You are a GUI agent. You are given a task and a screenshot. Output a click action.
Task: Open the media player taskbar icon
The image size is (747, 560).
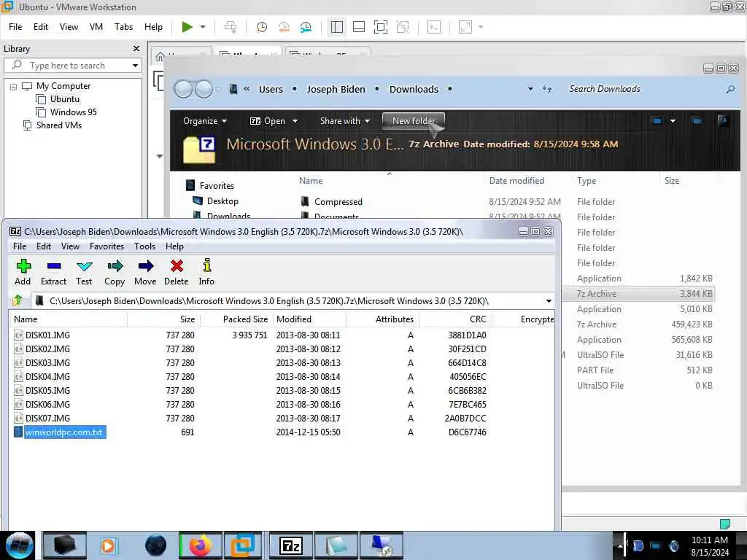[109, 545]
